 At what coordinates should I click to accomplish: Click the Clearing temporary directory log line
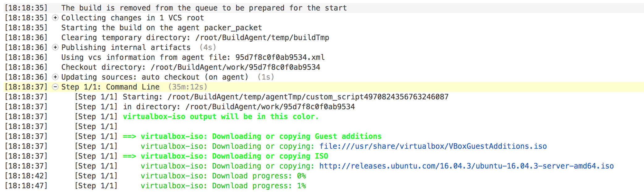pyautogui.click(x=195, y=38)
